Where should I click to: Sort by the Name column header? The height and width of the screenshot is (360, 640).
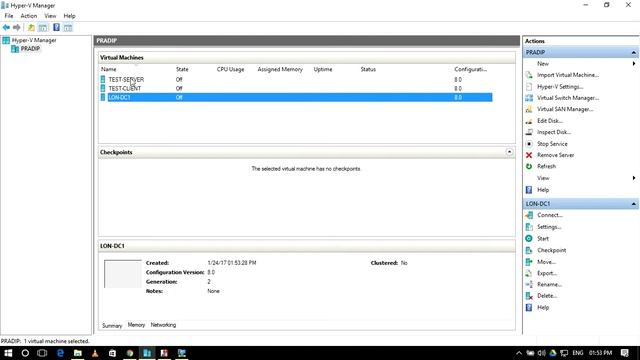click(x=109, y=69)
